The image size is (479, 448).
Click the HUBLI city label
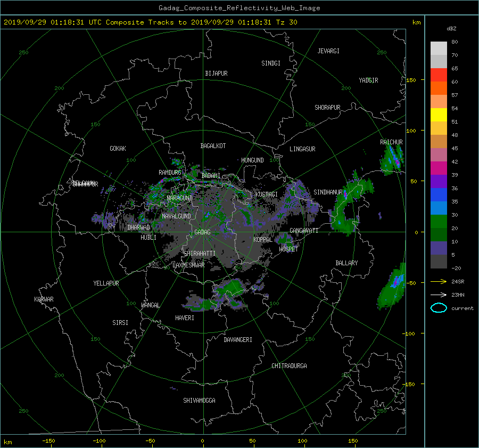[x=148, y=237]
